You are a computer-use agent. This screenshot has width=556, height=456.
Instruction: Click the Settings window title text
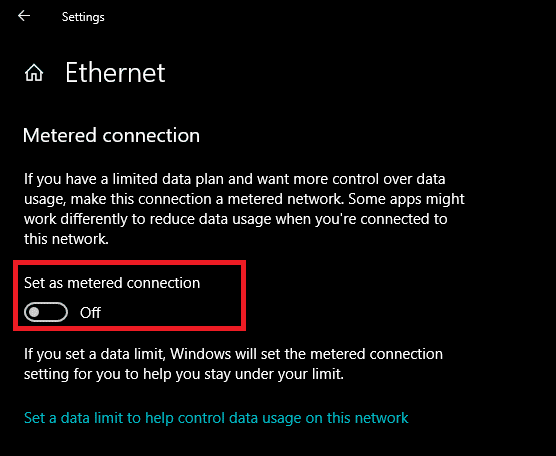point(83,17)
